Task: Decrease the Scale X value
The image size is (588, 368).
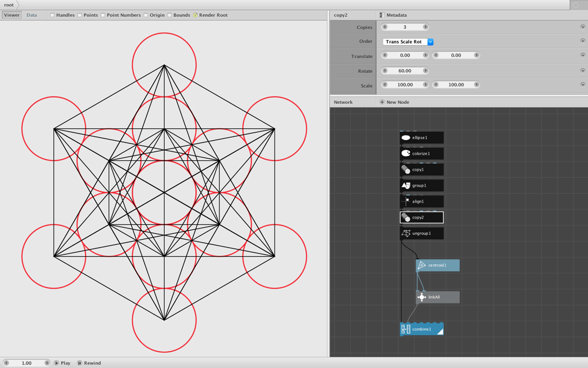Action: click(385, 84)
